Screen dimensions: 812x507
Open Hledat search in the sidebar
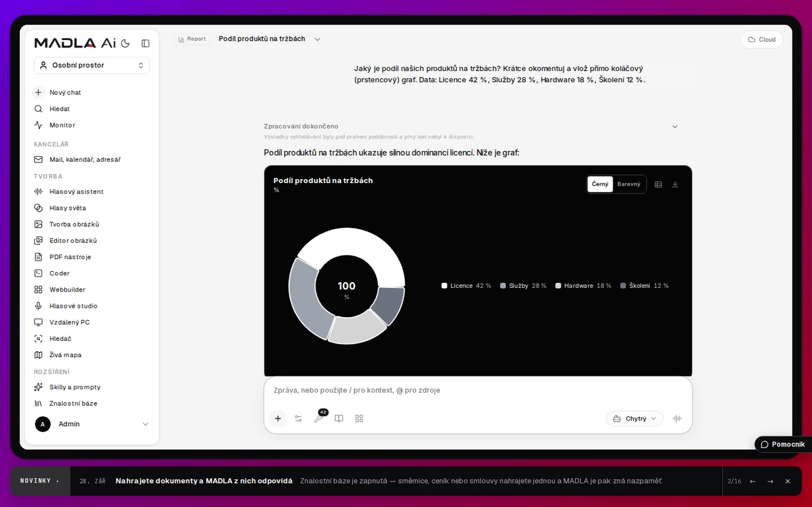point(92,109)
